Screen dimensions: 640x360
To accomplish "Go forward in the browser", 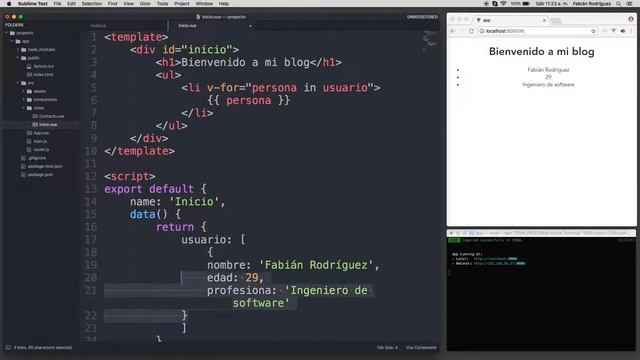I will [462, 31].
